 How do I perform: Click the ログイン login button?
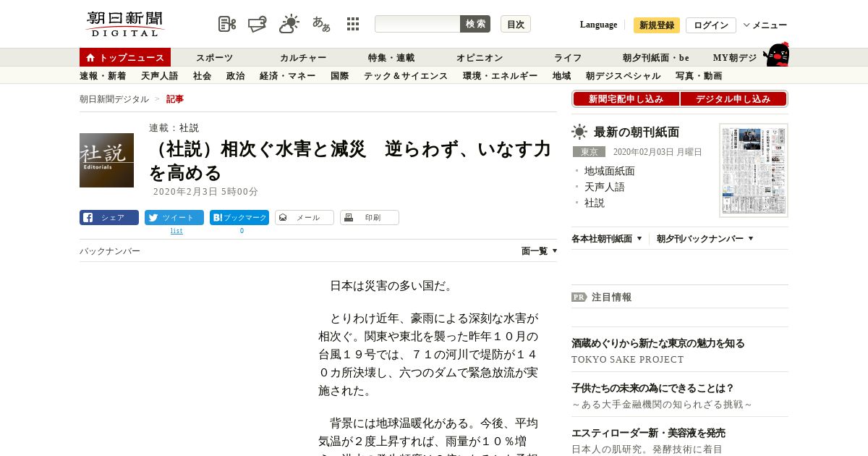coord(711,25)
